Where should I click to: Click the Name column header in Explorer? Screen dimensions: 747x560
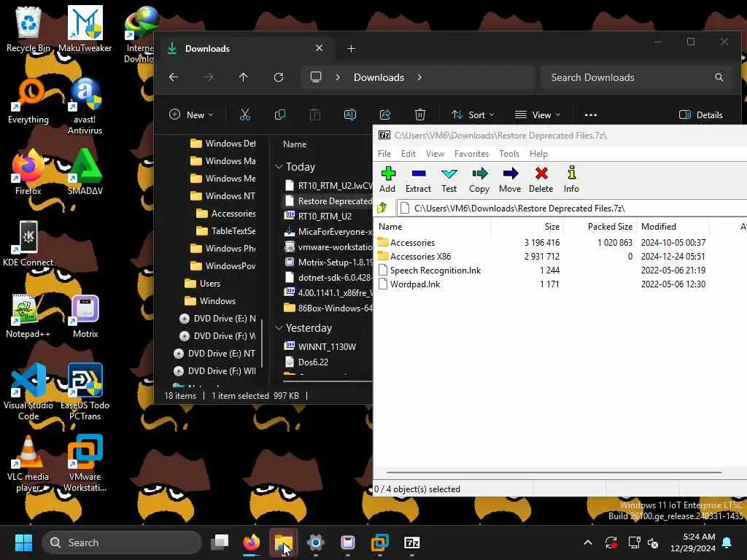point(295,144)
